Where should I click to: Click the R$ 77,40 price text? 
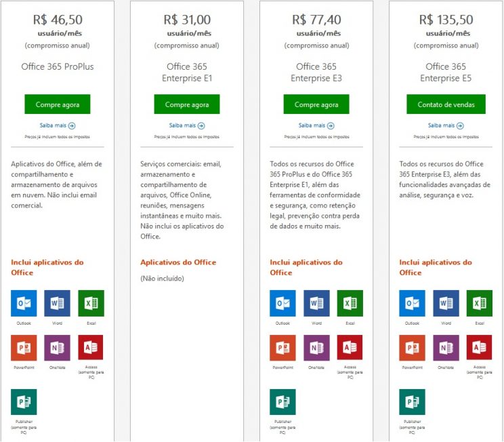coord(316,20)
